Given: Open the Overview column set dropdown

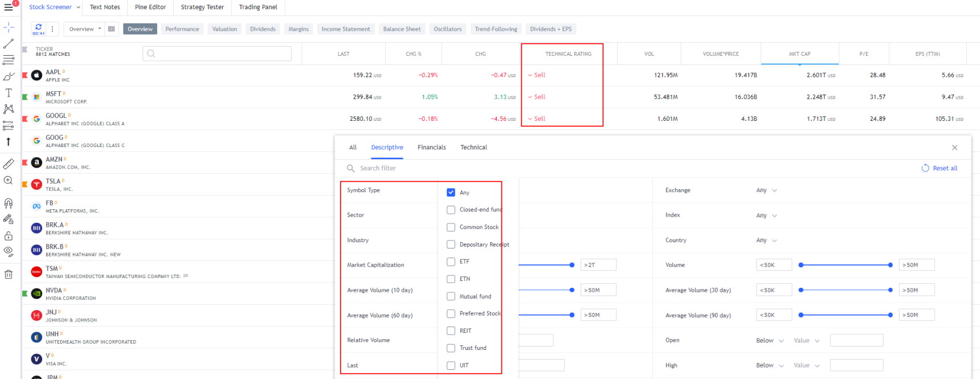Looking at the screenshot, I should [84, 29].
